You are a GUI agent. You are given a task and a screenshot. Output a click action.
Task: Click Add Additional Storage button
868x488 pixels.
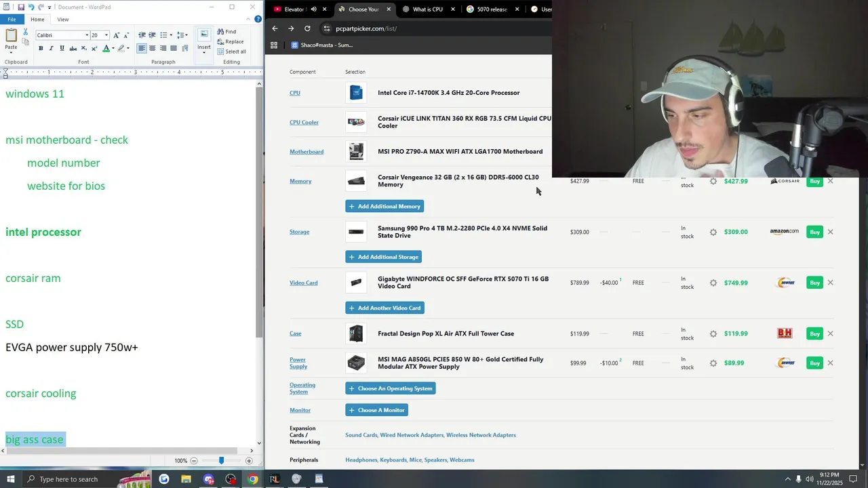383,257
